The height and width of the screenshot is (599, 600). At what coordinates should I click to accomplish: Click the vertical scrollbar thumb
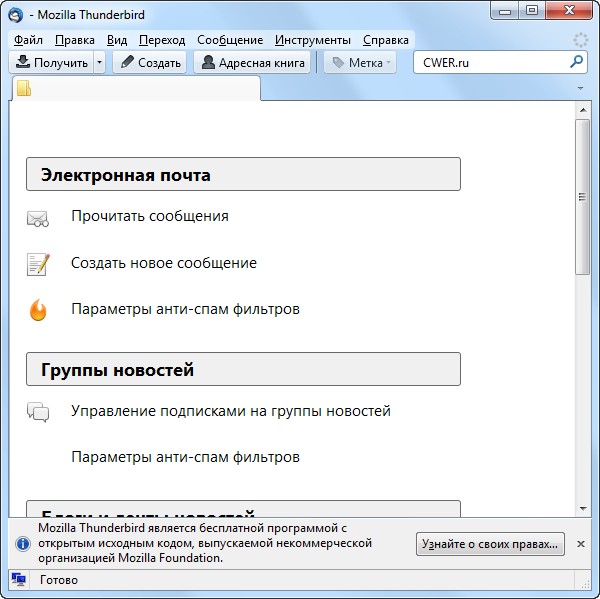[582, 195]
